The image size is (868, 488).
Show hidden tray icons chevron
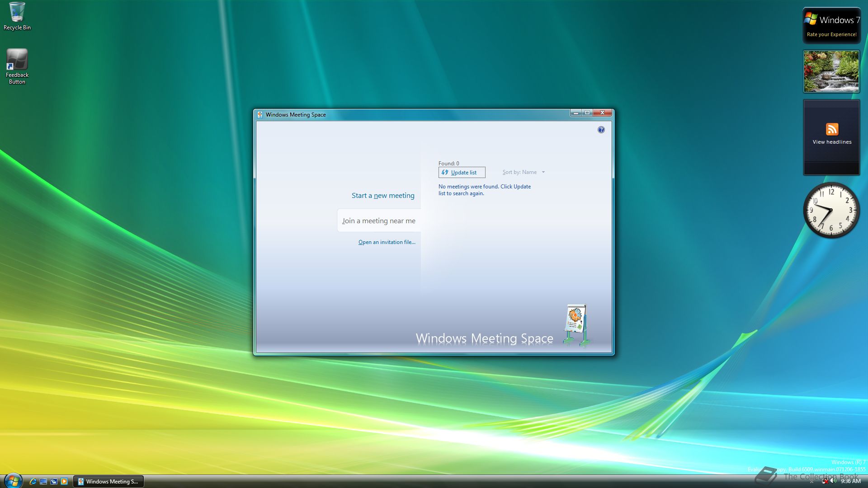(811, 482)
